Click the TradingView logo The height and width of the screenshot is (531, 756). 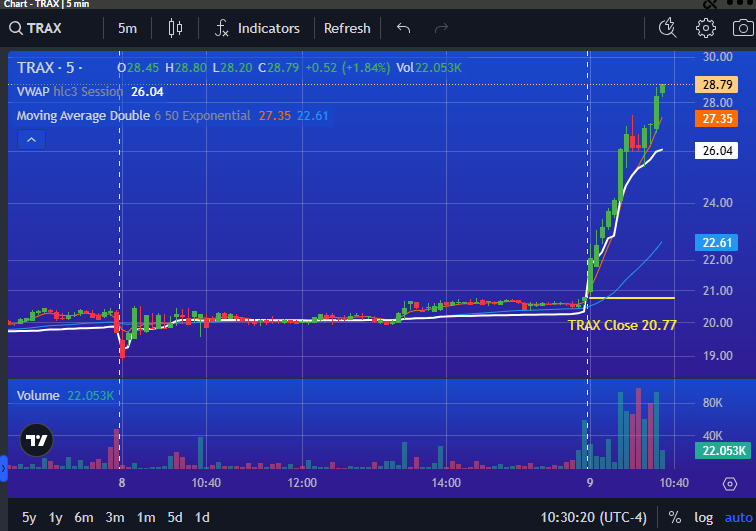37,440
